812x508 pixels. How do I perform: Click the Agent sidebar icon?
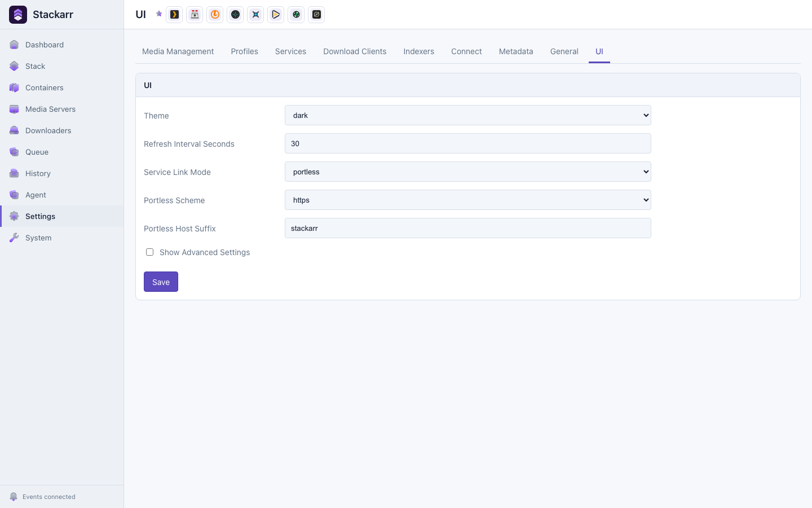coord(14,195)
